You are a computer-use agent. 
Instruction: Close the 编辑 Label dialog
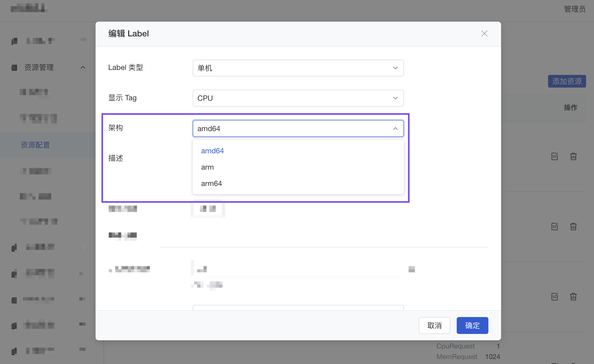coord(484,33)
